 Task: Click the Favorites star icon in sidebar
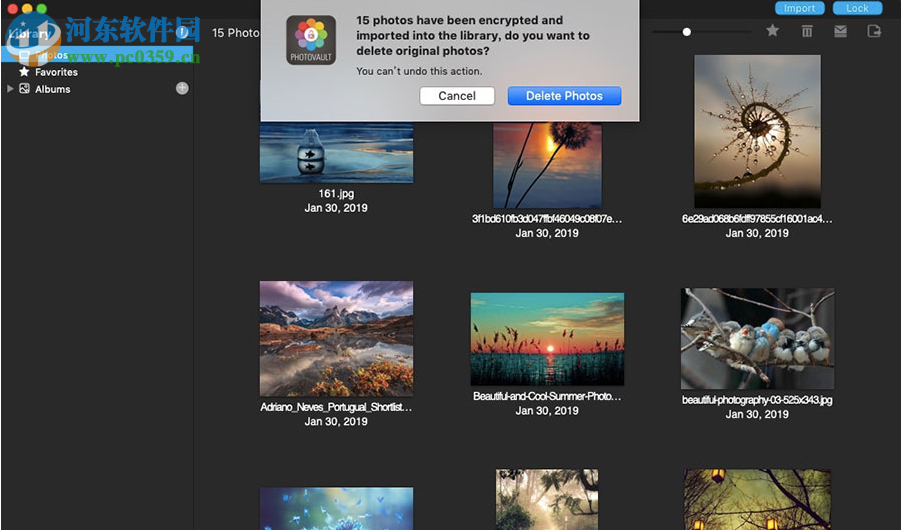(24, 71)
